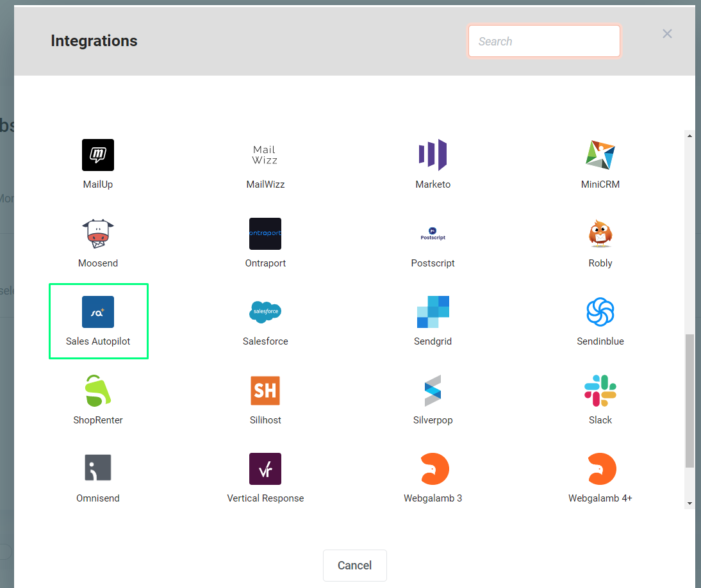The height and width of the screenshot is (588, 701).
Task: Select the Moosend cow icon
Action: (x=98, y=234)
